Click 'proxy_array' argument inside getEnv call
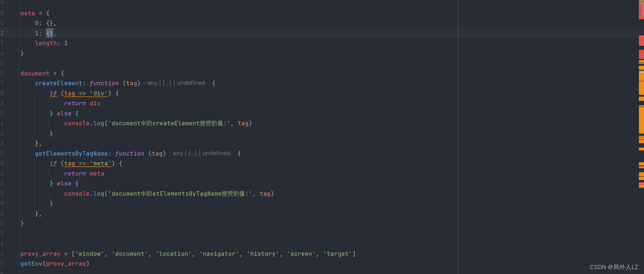Viewport: 644px width, 274px height. [66, 264]
